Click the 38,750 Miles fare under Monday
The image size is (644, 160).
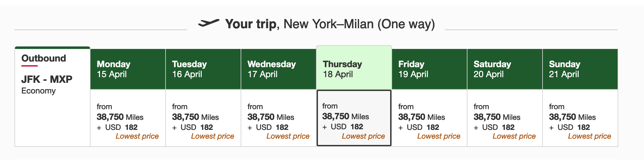coord(120,117)
